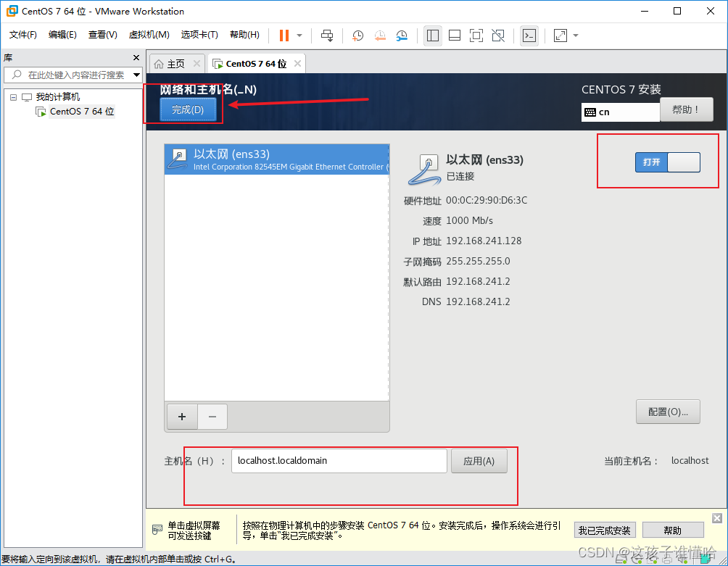Viewport: 728px width, 566px height.
Task: Click the 应用(A) button
Action: point(479,461)
